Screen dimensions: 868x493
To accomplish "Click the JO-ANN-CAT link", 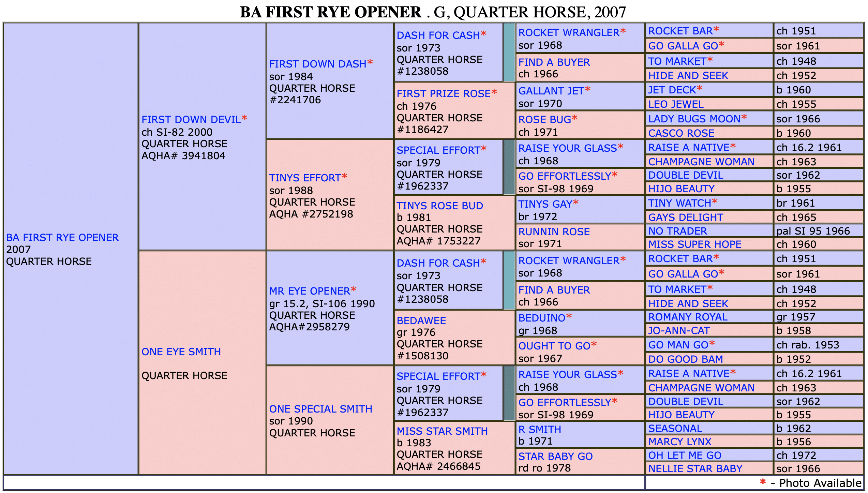I will 679,330.
